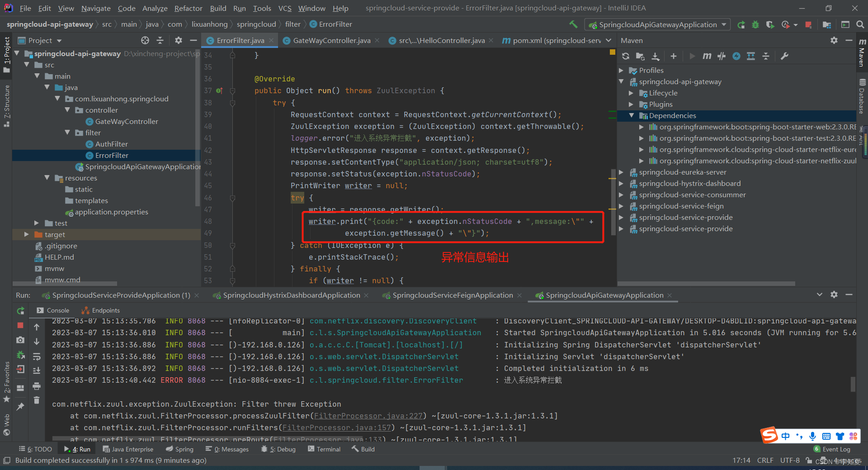
Task: Open Project panel gear settings
Action: [x=179, y=40]
